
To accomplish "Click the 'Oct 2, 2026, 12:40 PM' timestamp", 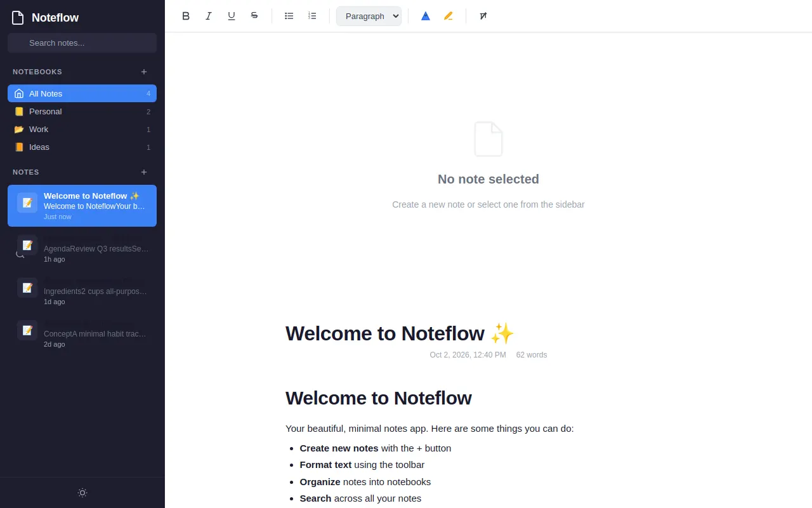I will (x=468, y=355).
